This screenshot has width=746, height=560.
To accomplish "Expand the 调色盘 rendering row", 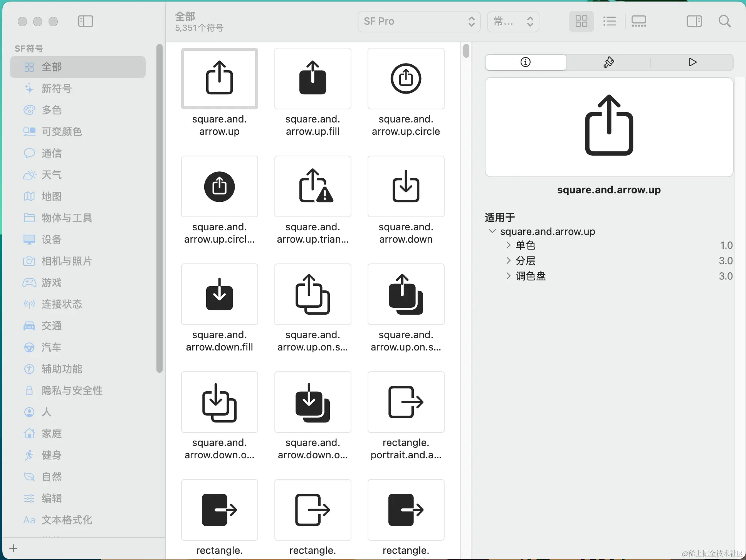I will point(508,276).
